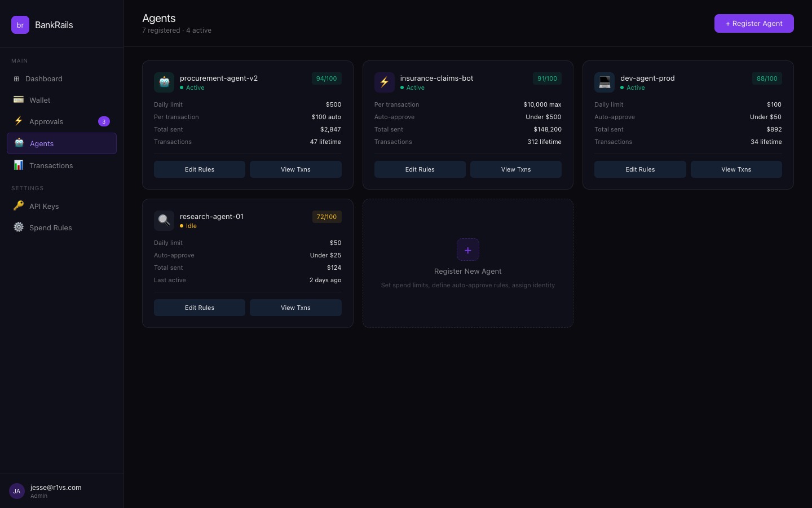This screenshot has height=508, width=812.
Task: Open the JA user avatar
Action: pos(16,491)
